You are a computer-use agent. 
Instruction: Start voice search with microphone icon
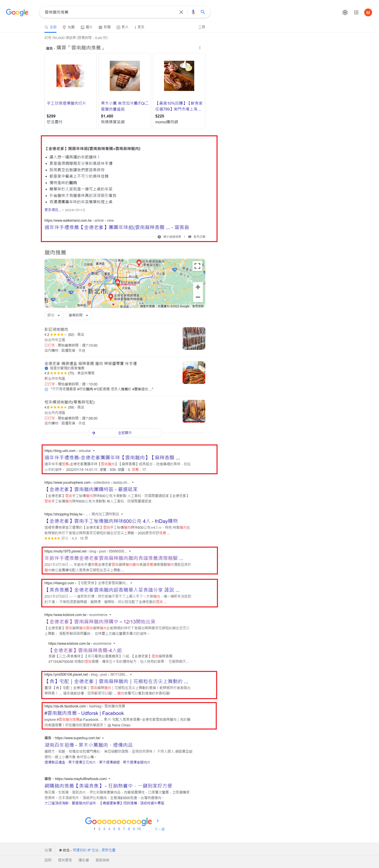[x=193, y=12]
